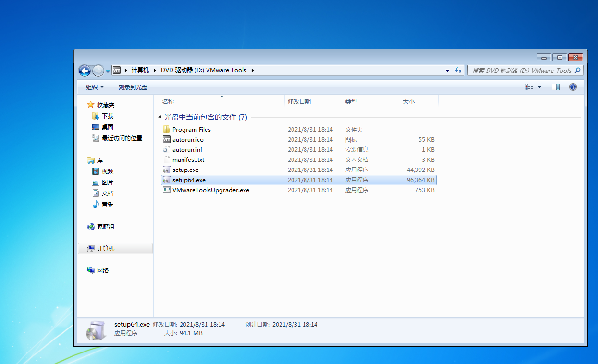Click 刻录到光盘 toolbar button
The image size is (598, 364).
[133, 87]
